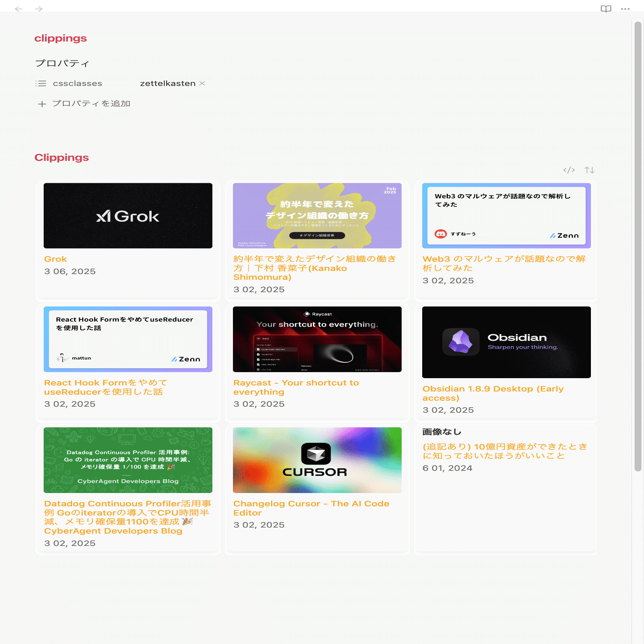
Task: Navigate forward with the right arrow icon
Action: click(39, 9)
